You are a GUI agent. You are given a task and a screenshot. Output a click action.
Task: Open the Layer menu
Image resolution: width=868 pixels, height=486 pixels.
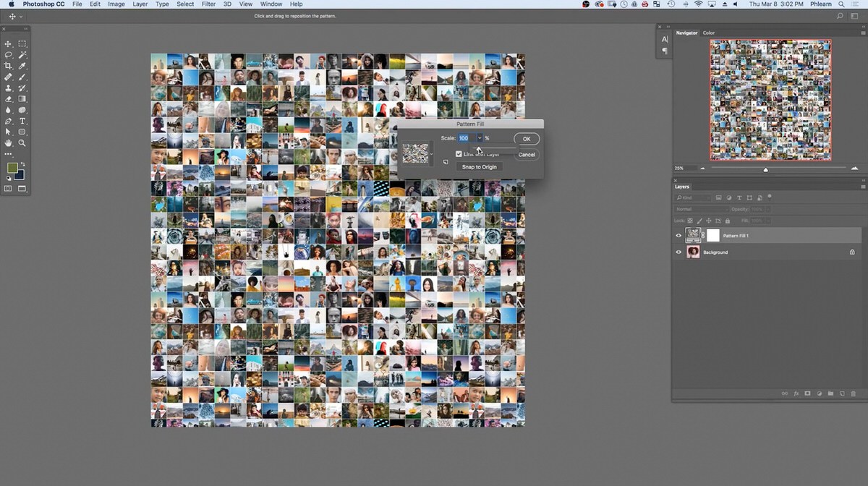pyautogui.click(x=140, y=4)
